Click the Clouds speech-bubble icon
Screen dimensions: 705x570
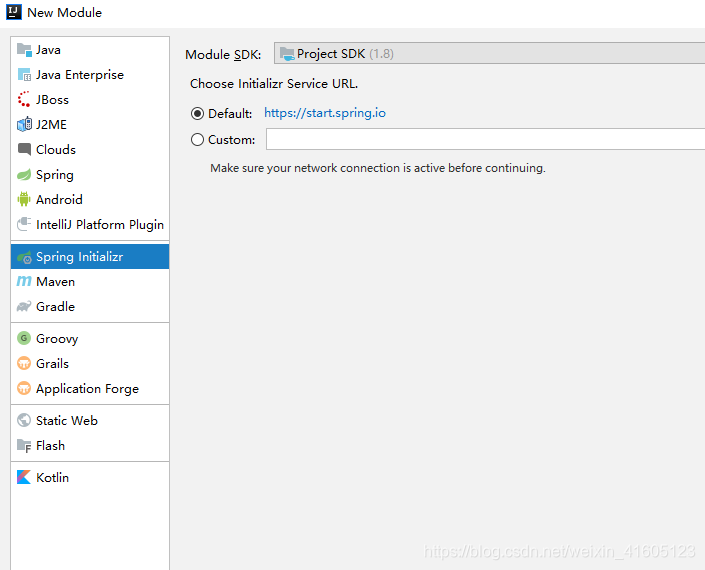point(24,149)
